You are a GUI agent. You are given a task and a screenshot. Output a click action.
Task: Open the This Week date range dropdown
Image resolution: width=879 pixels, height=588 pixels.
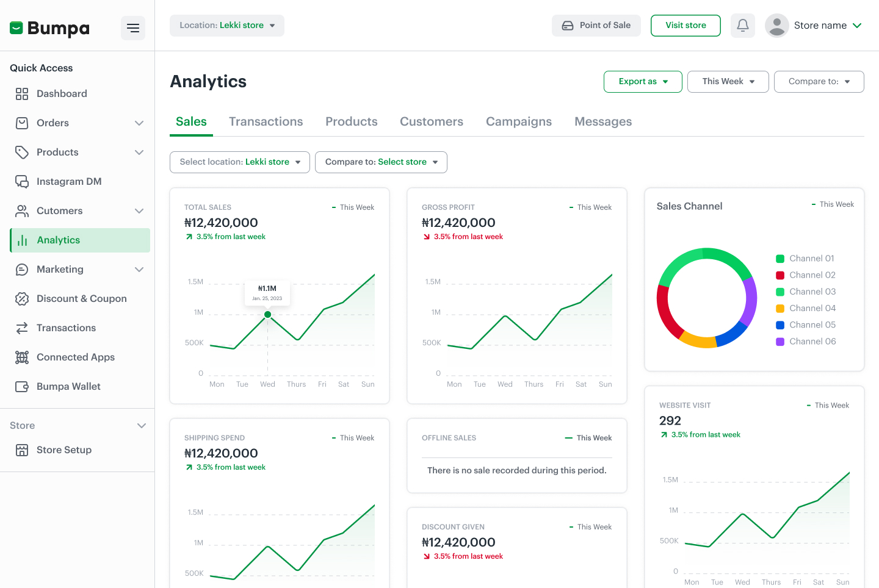[728, 82]
